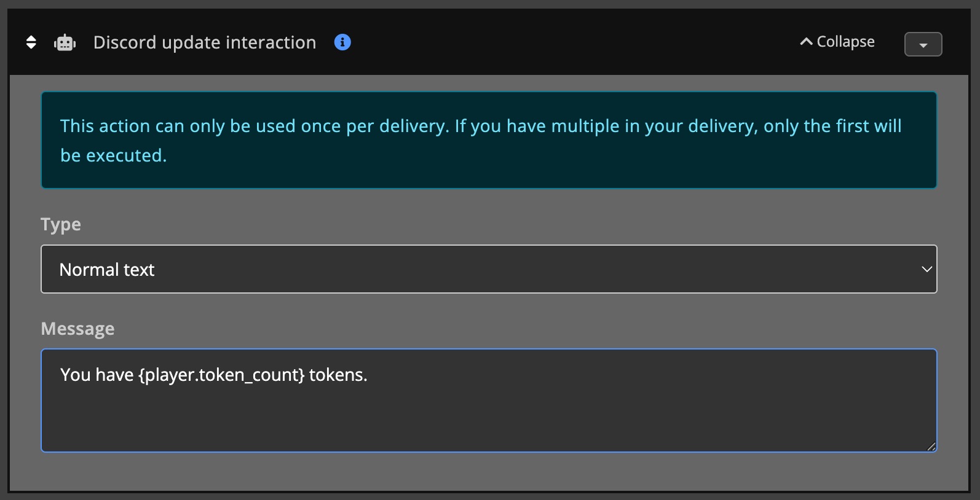
Task: Click the once-per-delivery warning banner
Action: pos(488,140)
